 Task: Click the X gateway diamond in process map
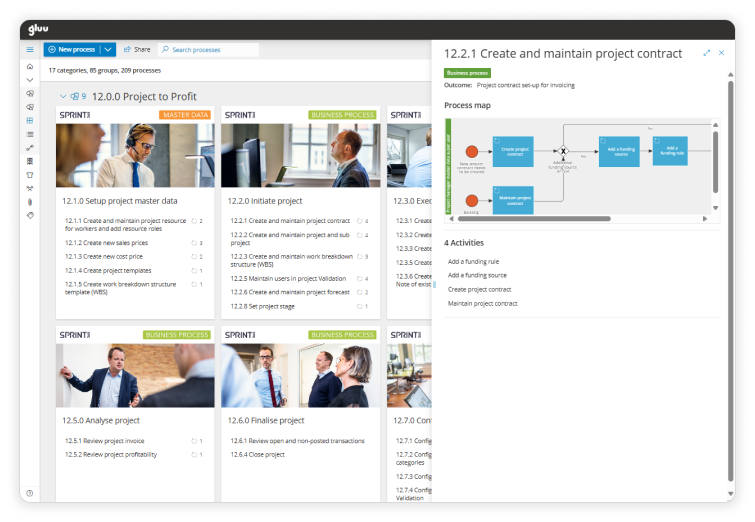(562, 151)
